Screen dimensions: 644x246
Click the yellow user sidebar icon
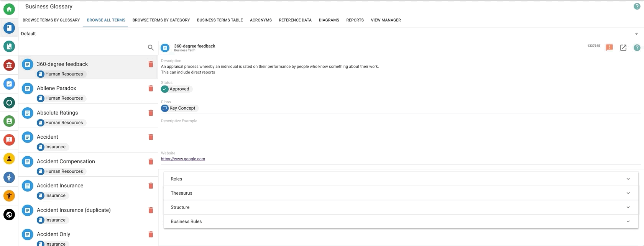pos(9,159)
